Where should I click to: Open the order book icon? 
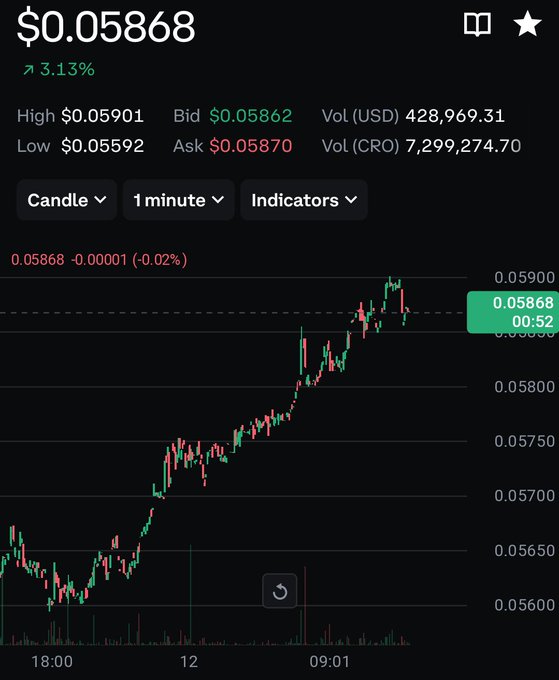(477, 24)
